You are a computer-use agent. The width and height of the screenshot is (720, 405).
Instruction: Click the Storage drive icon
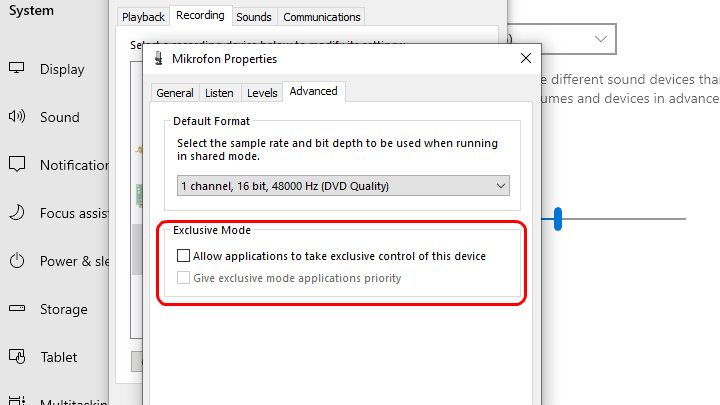click(x=17, y=309)
